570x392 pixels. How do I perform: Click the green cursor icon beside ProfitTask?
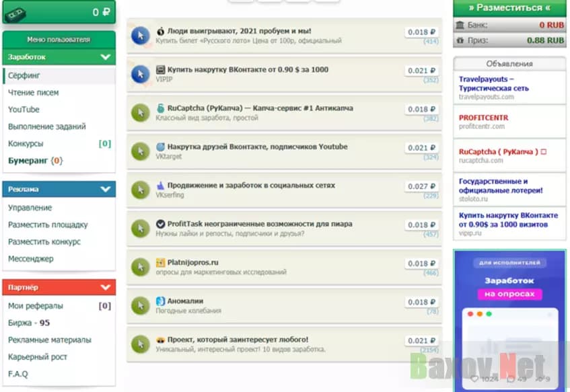(x=140, y=229)
